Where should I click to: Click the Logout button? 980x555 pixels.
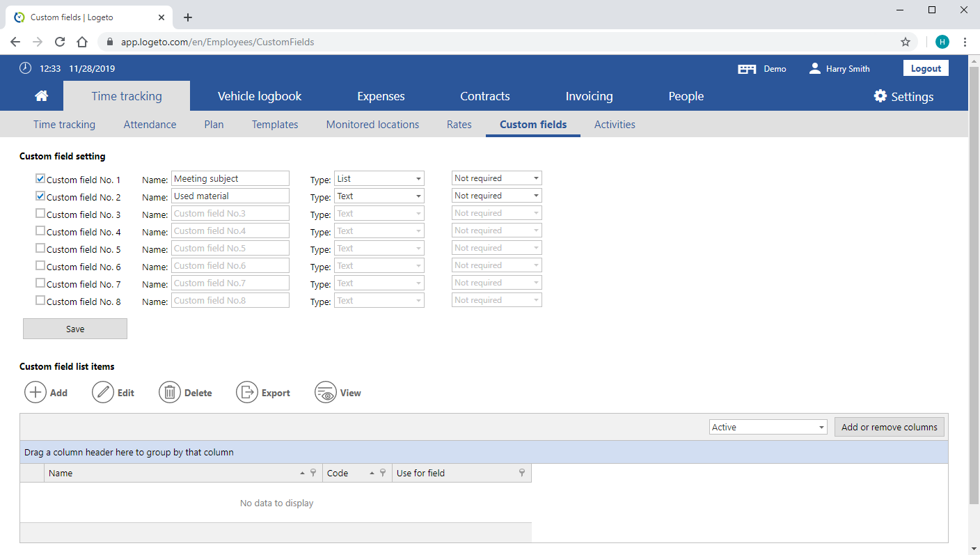tap(926, 68)
